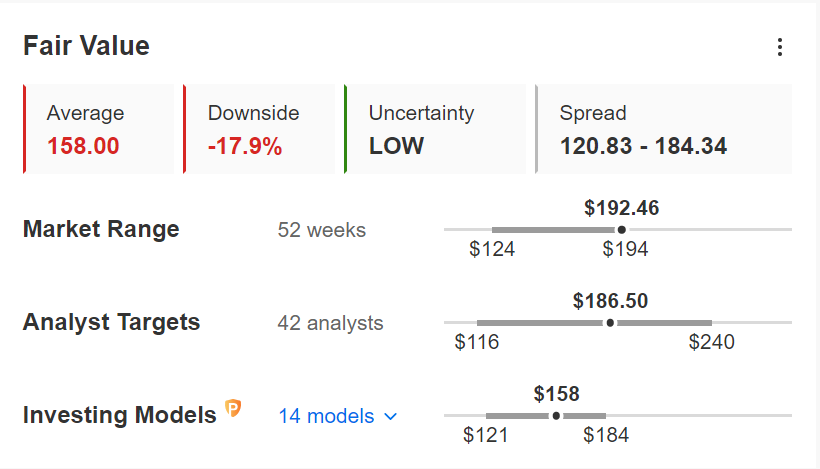Click the Investing Models label
Image resolution: width=820 pixels, height=469 pixels.
[120, 415]
